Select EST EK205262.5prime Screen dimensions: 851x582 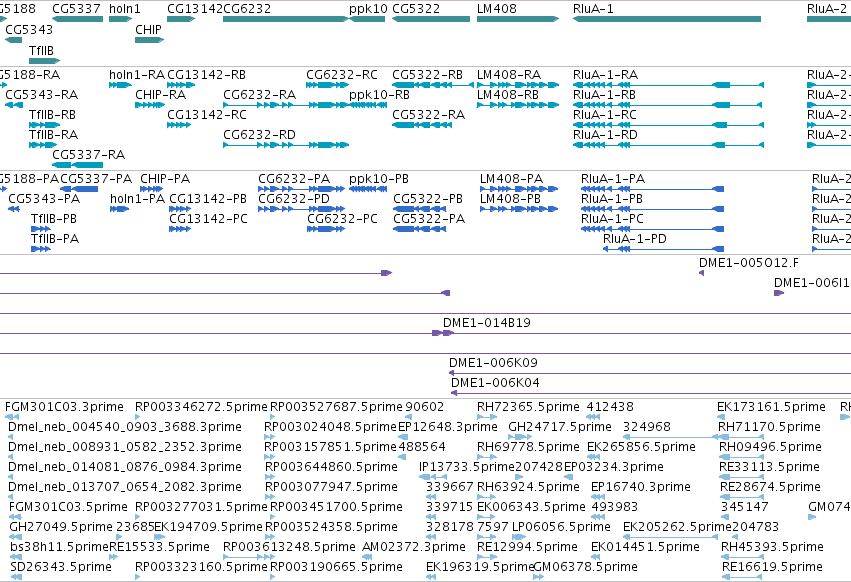point(677,527)
